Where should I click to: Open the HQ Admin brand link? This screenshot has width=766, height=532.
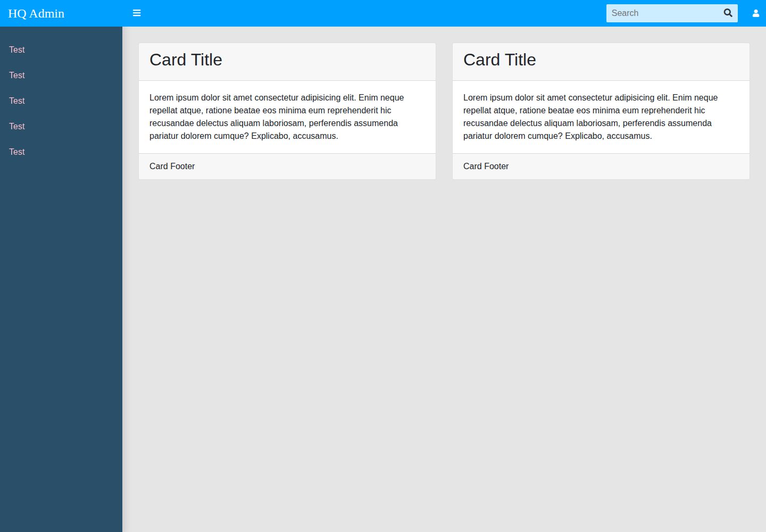pos(36,13)
